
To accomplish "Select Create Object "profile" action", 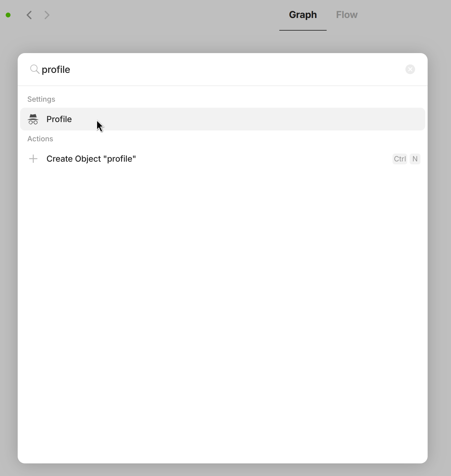I will [x=223, y=159].
